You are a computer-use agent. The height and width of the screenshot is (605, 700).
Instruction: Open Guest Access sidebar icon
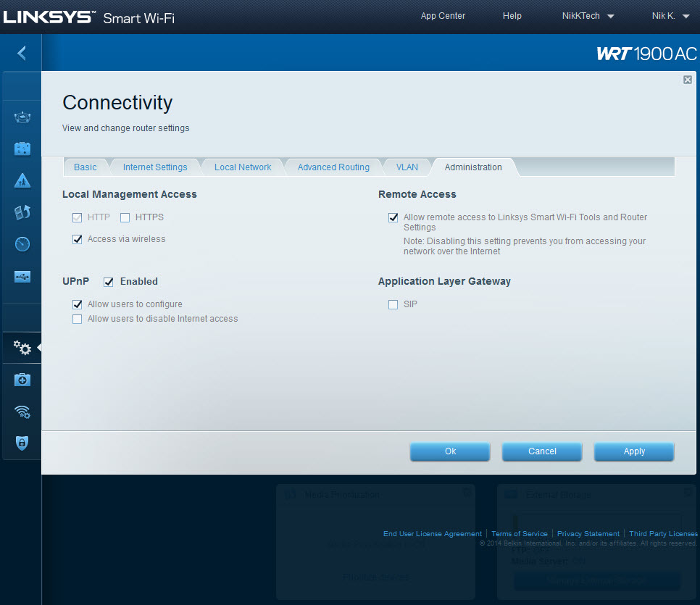click(22, 149)
